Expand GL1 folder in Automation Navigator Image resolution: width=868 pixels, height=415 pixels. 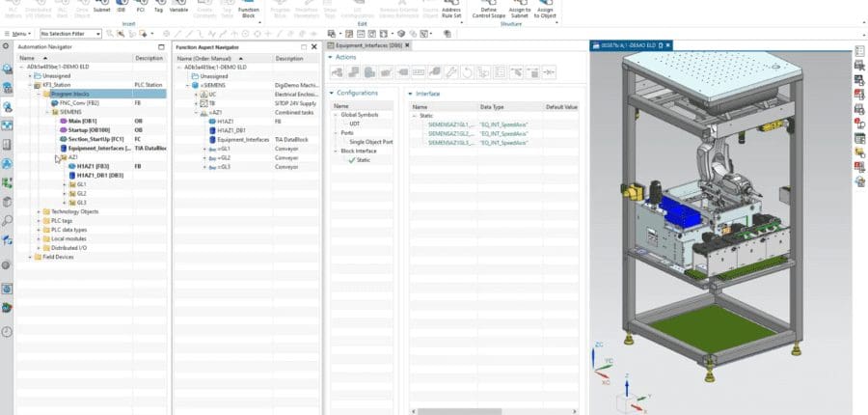pyautogui.click(x=65, y=184)
